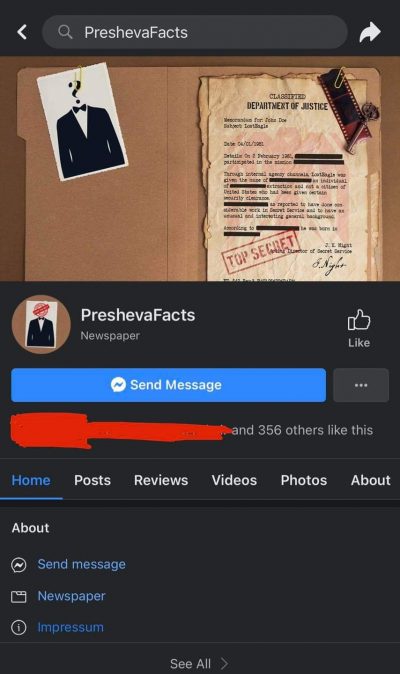
Task: Tap the Messenger icon beside Send message
Action: tap(18, 565)
